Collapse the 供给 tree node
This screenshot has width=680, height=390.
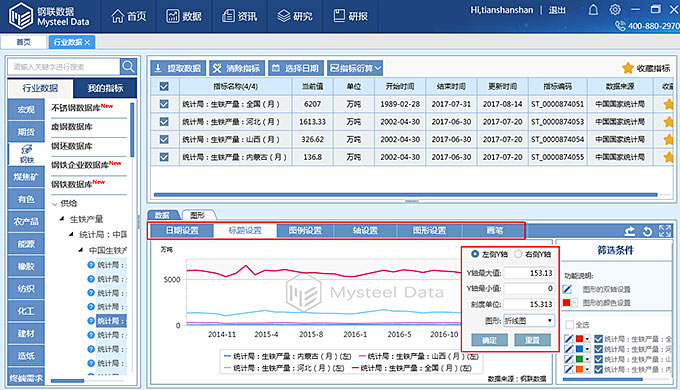pos(55,203)
